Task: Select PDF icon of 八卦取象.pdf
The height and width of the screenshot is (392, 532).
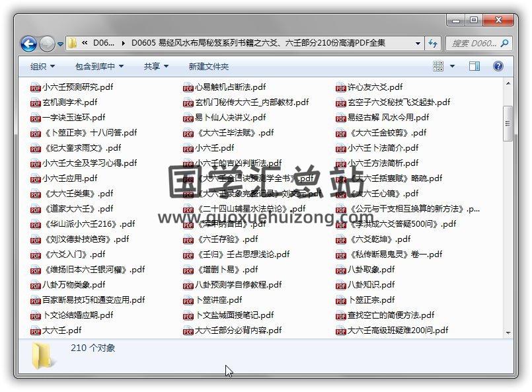Action: [x=340, y=270]
